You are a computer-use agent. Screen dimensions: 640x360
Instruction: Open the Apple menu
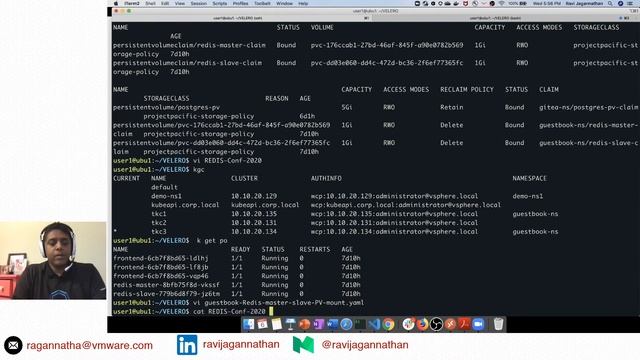[x=116, y=3]
